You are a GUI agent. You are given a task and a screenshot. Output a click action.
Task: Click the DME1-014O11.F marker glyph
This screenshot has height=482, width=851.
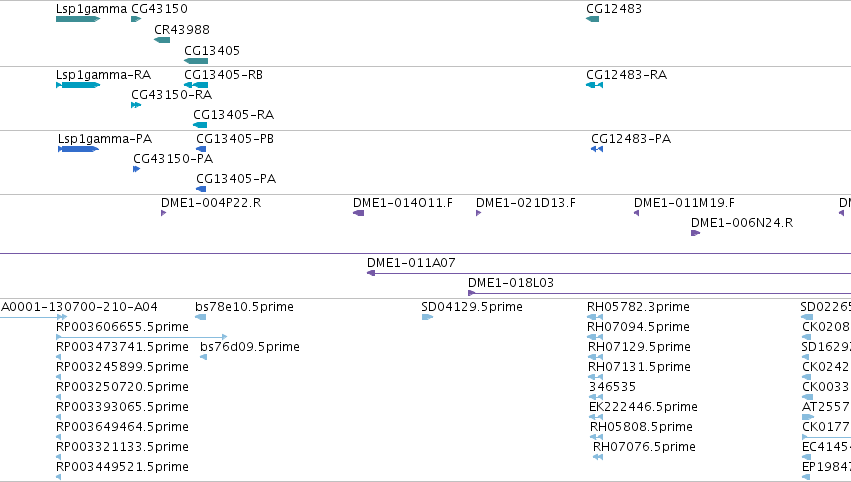(x=358, y=213)
